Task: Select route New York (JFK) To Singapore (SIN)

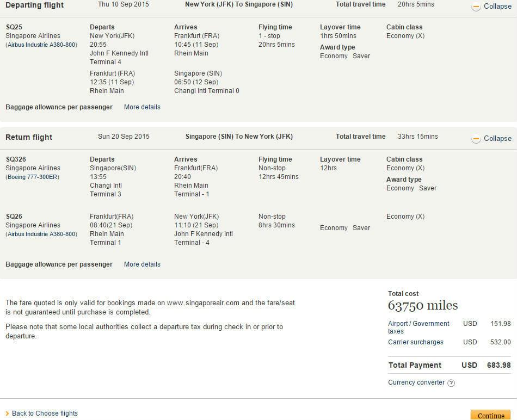Action: pos(239,4)
